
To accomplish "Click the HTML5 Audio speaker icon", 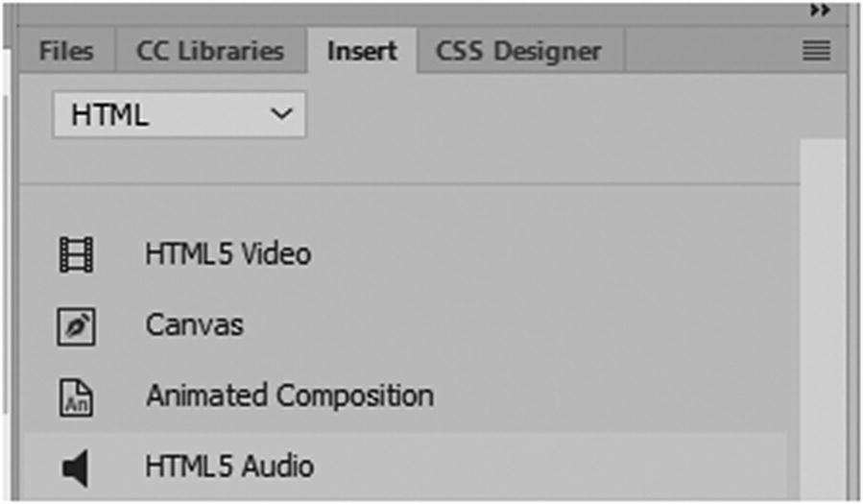I will (x=75, y=468).
